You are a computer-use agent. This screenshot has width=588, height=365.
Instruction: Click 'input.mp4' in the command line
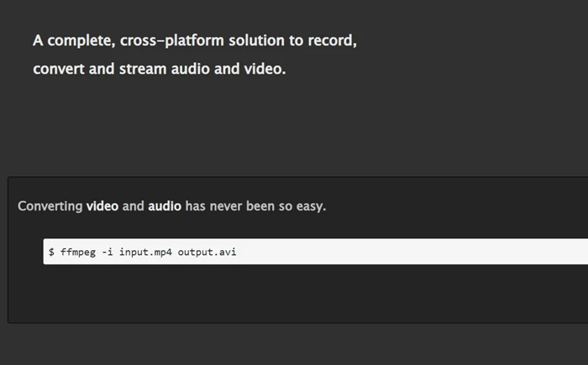145,252
